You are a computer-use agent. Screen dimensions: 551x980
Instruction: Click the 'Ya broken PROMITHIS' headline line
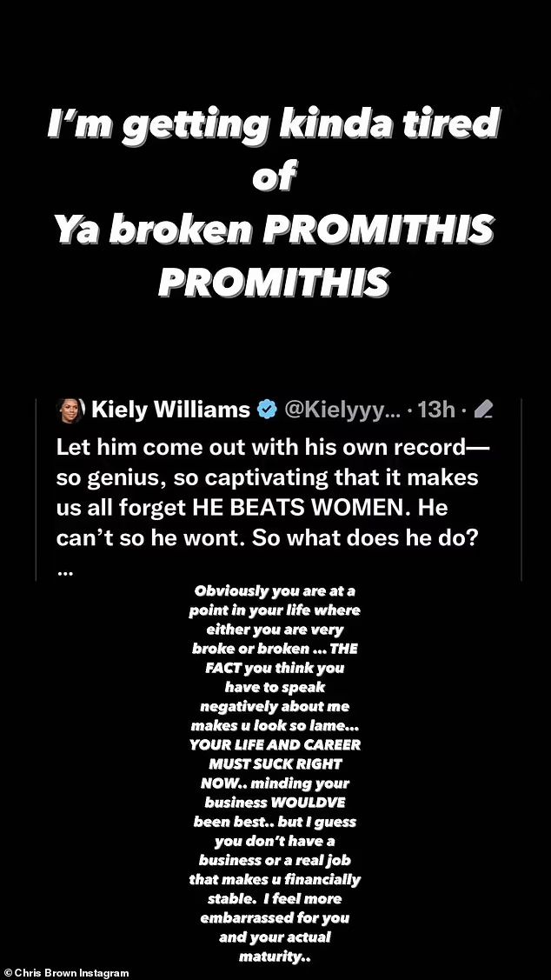[275, 230]
